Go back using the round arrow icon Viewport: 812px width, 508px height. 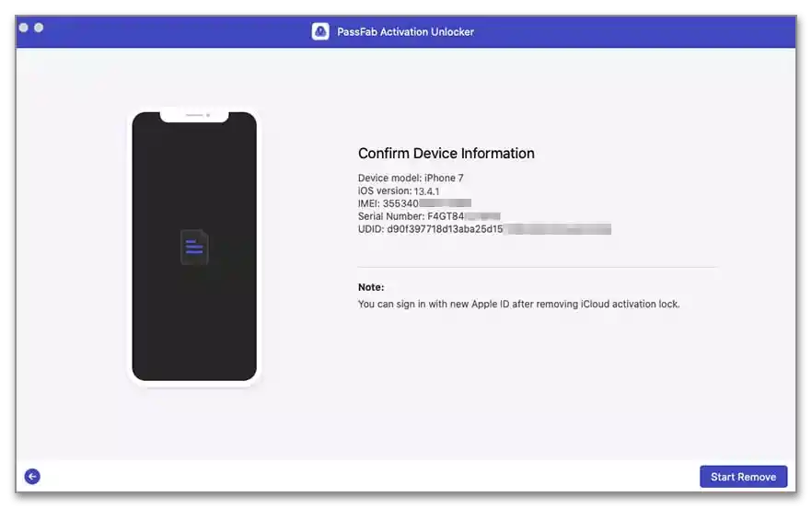pos(32,477)
